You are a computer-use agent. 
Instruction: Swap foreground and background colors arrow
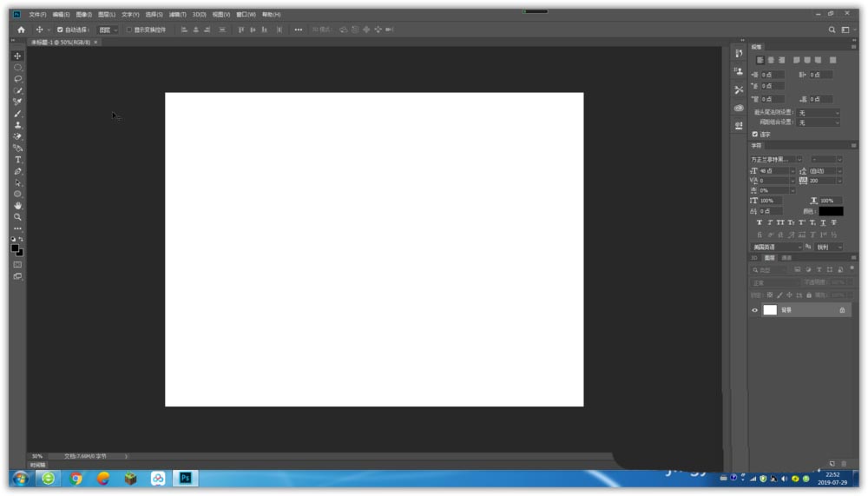click(21, 239)
